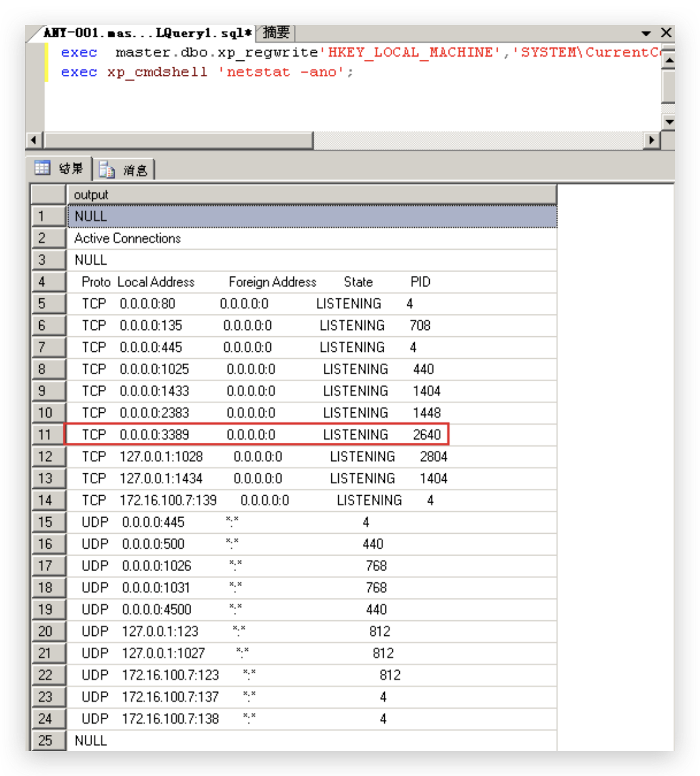Select row header 11
The width and height of the screenshot is (700, 776).
pos(49,435)
